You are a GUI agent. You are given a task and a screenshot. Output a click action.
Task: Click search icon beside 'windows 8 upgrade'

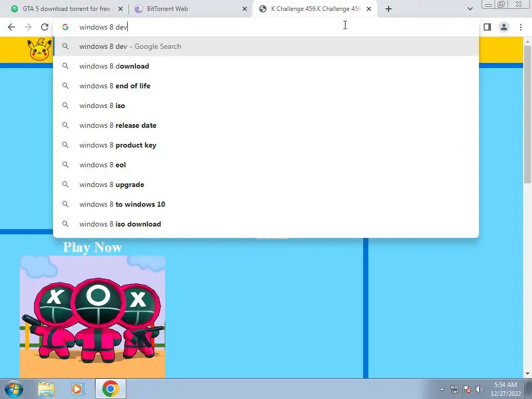click(x=65, y=184)
